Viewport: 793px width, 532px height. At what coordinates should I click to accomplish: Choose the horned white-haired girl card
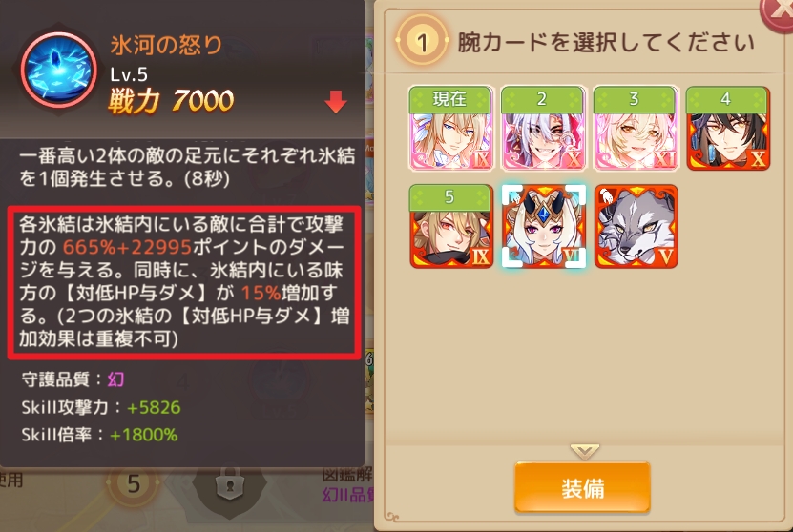544,226
